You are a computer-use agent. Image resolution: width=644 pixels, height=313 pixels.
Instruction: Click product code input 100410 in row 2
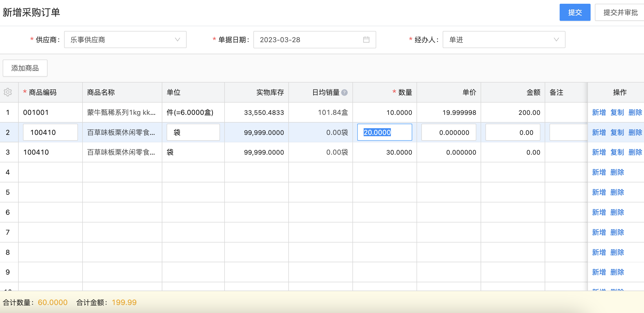pyautogui.click(x=50, y=132)
